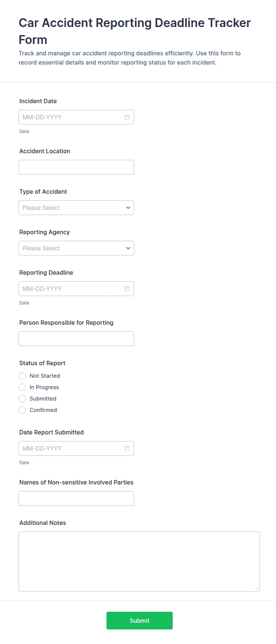Open the Date Report Submitted calendar icon
The width and height of the screenshot is (276, 644).
[x=127, y=448]
